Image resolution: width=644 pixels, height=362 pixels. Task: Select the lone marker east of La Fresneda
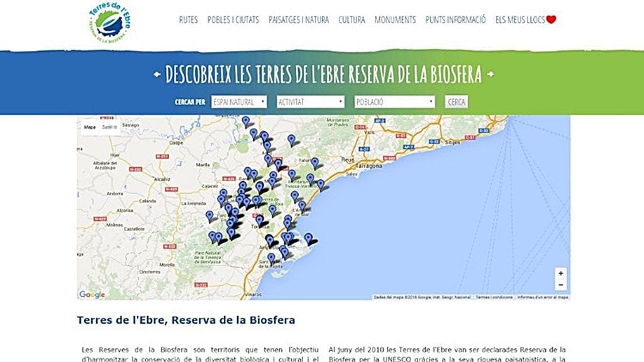point(209,216)
